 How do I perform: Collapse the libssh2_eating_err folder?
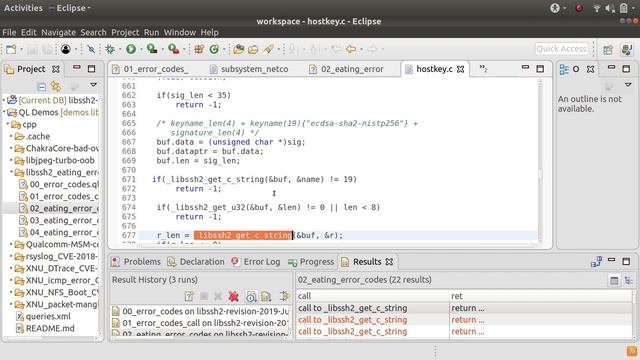tap(11, 172)
